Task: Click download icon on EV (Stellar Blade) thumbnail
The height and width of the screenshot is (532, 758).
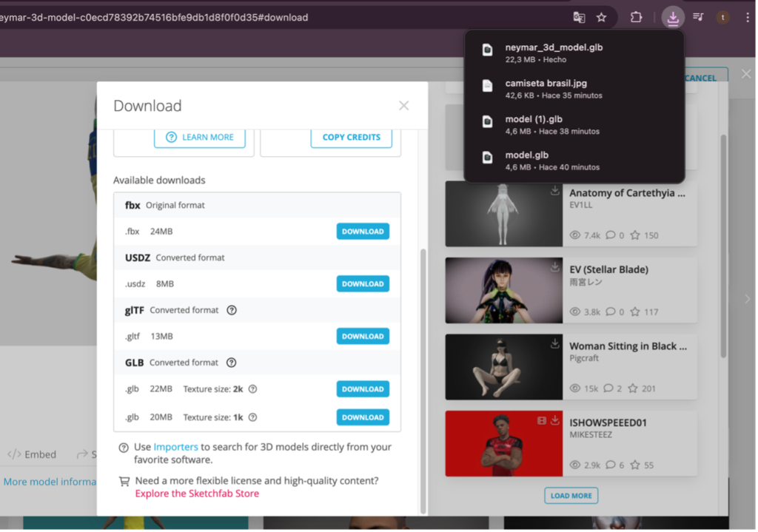Action: pos(556,267)
